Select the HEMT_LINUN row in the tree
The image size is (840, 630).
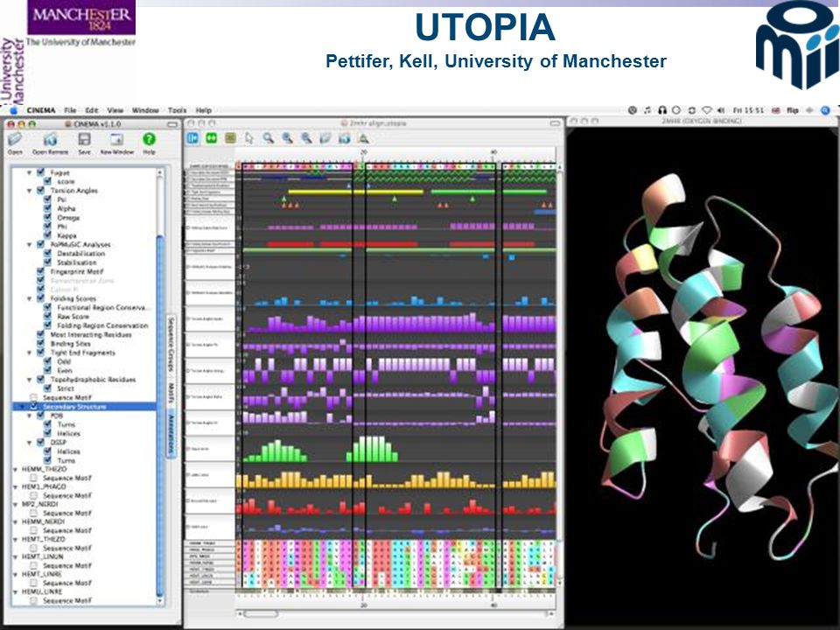click(x=84, y=556)
